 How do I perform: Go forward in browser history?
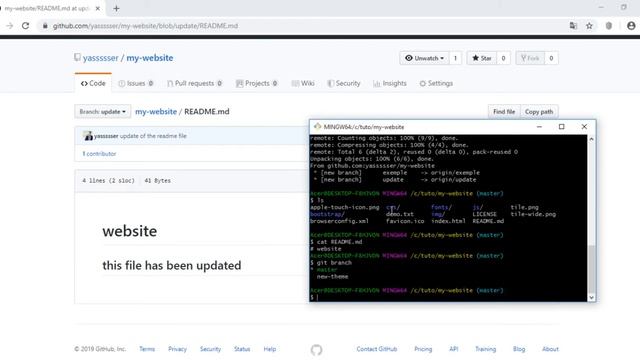pyautogui.click(x=9, y=26)
